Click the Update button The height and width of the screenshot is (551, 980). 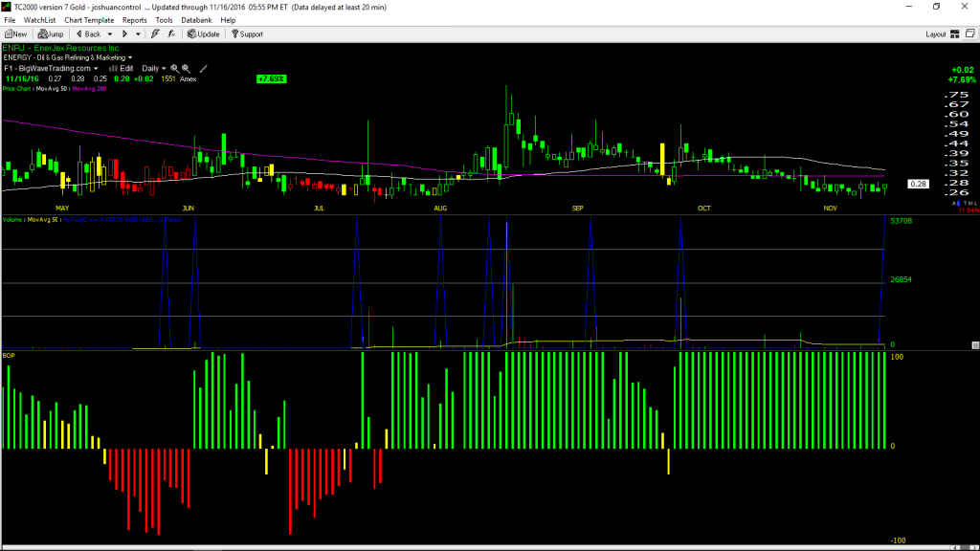tap(203, 34)
